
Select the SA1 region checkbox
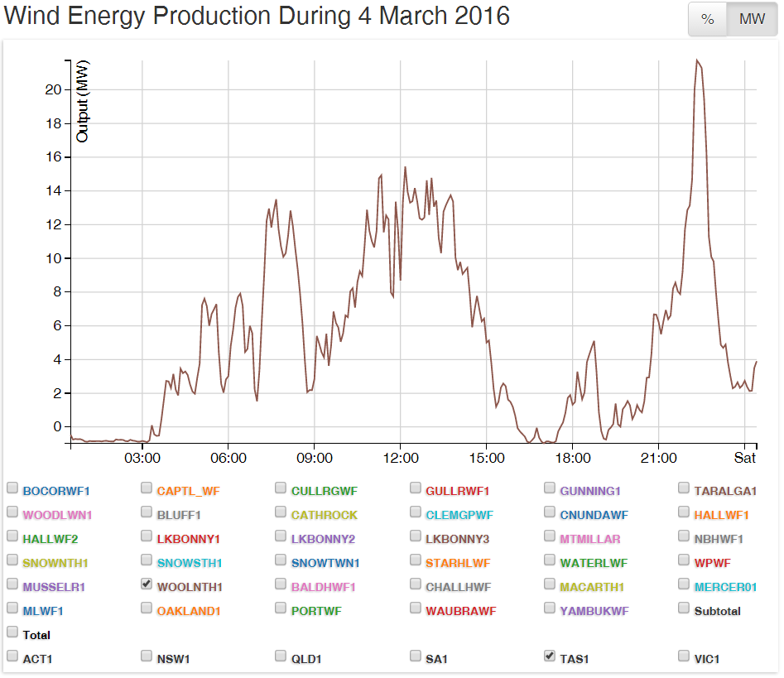(x=416, y=656)
